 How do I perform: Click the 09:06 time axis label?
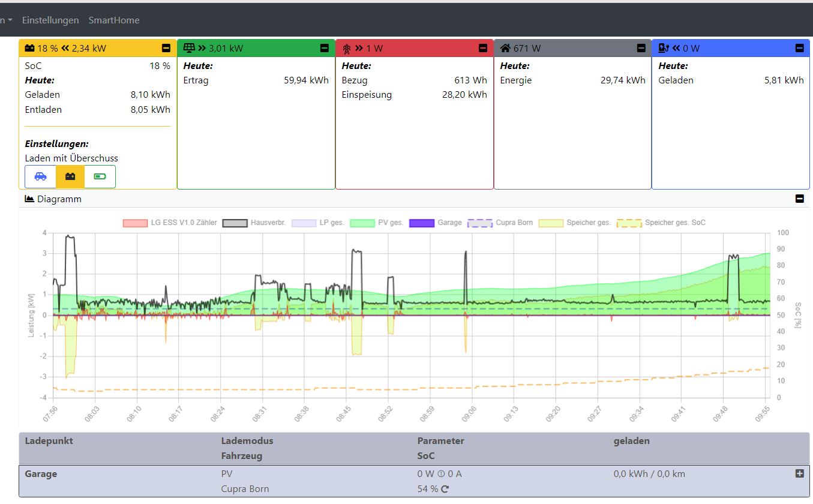click(x=470, y=415)
